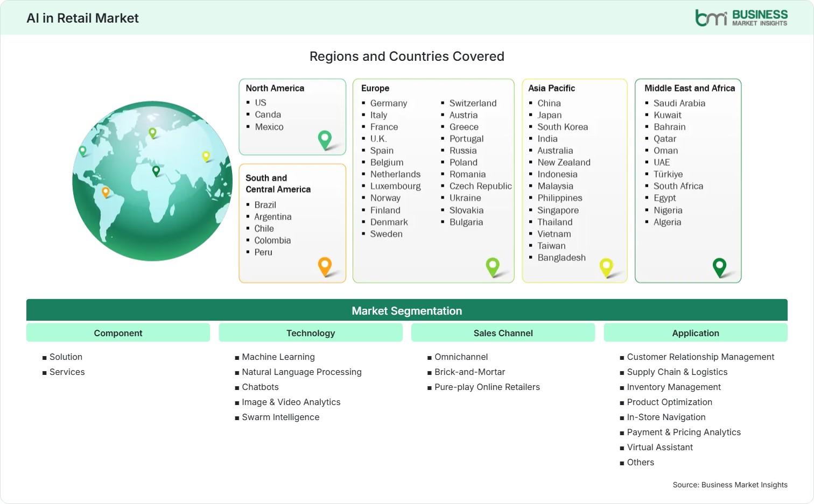Image resolution: width=814 pixels, height=504 pixels.
Task: Click 'In-Store Navigation' under Application
Action: coord(666,417)
